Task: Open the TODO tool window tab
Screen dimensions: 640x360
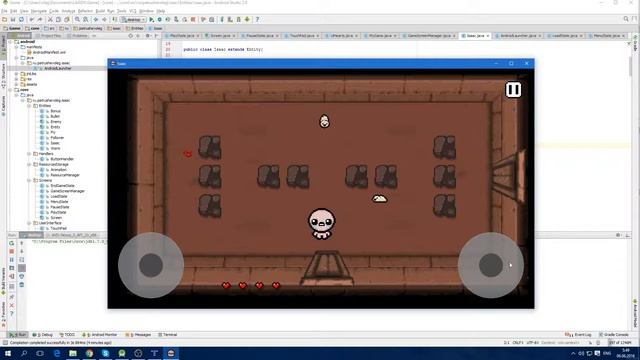Action: point(68,335)
